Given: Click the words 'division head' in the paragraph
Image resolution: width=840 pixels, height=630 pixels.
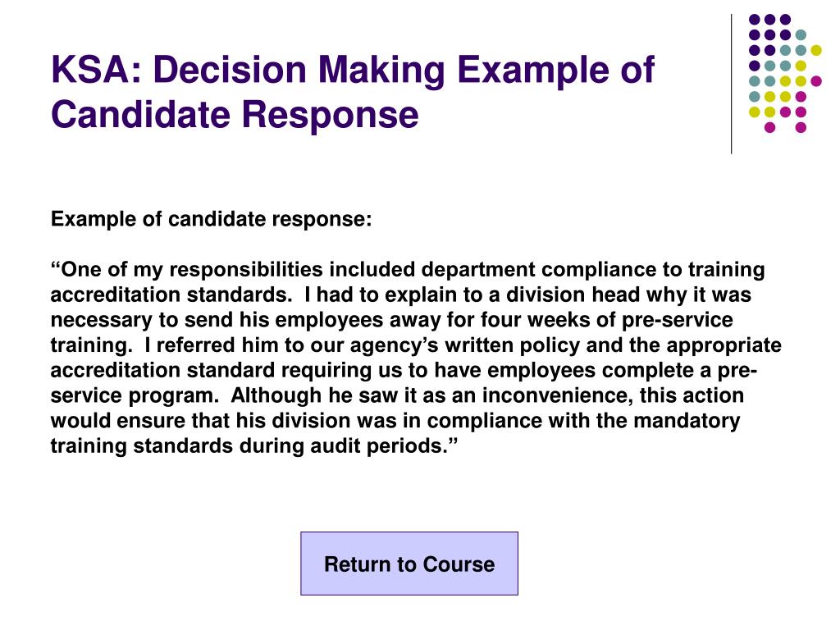Looking at the screenshot, I should tap(573, 294).
